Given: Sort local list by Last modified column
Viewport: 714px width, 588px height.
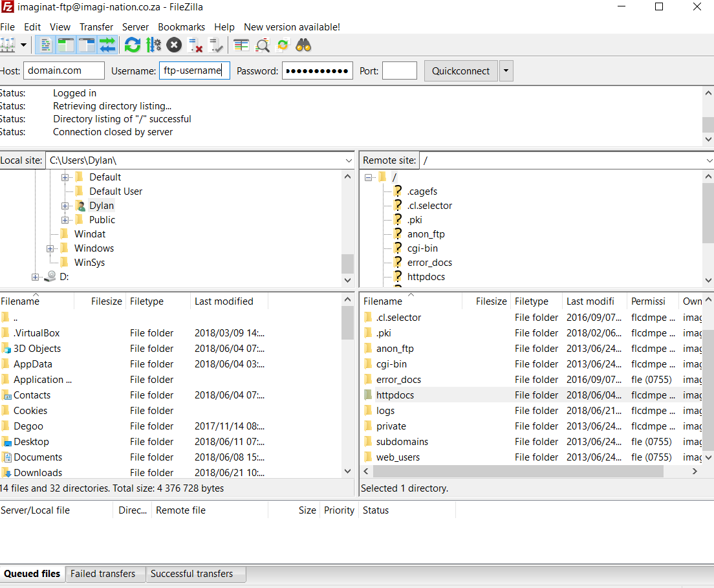Looking at the screenshot, I should pyautogui.click(x=229, y=301).
